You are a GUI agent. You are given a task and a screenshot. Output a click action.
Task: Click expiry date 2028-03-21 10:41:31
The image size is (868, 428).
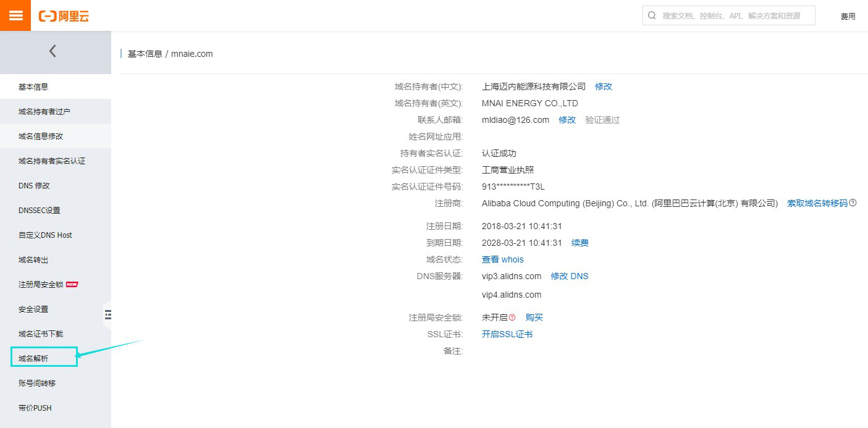[x=522, y=243]
